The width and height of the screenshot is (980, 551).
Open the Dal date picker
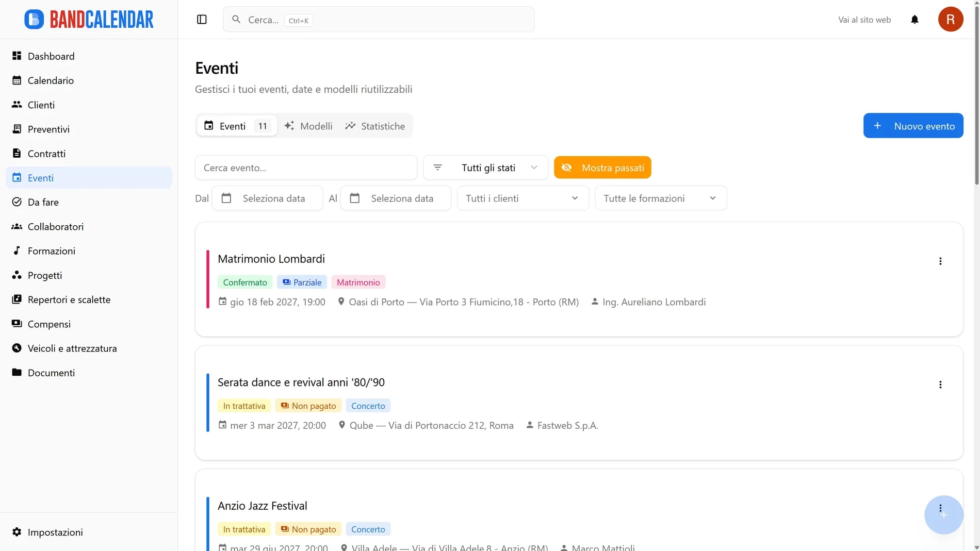pyautogui.click(x=267, y=198)
